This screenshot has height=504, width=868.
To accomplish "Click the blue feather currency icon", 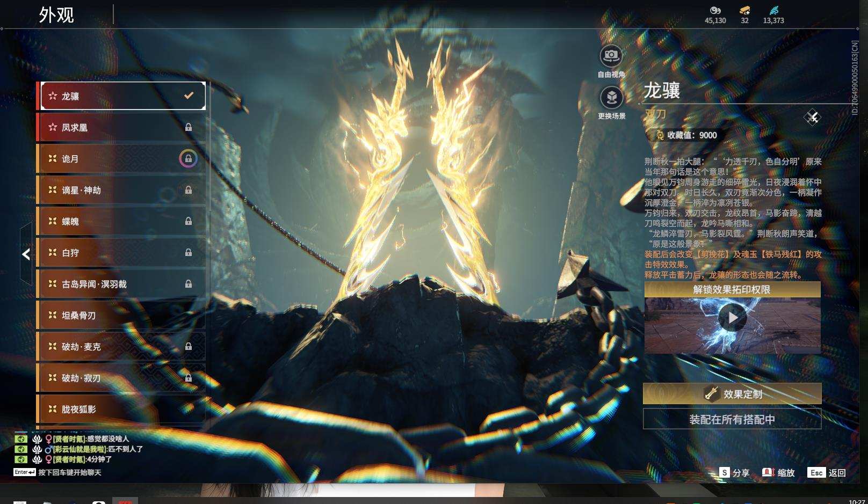I will pos(773,10).
